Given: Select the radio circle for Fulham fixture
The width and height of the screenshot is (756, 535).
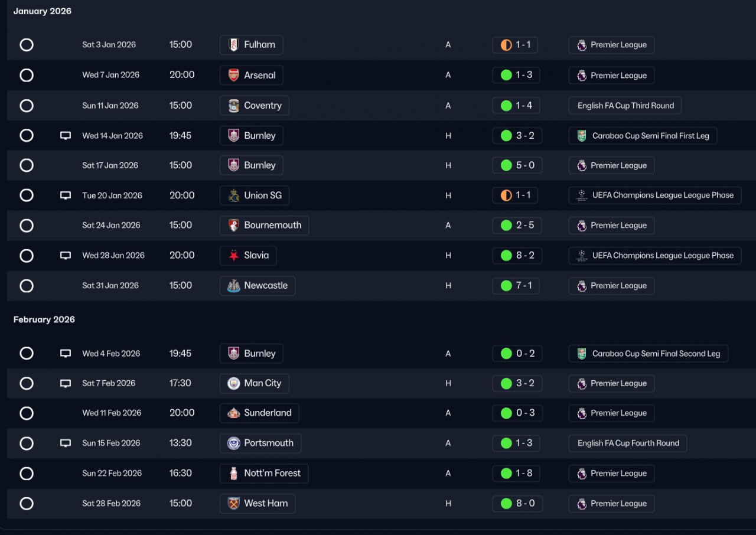Looking at the screenshot, I should click(27, 45).
